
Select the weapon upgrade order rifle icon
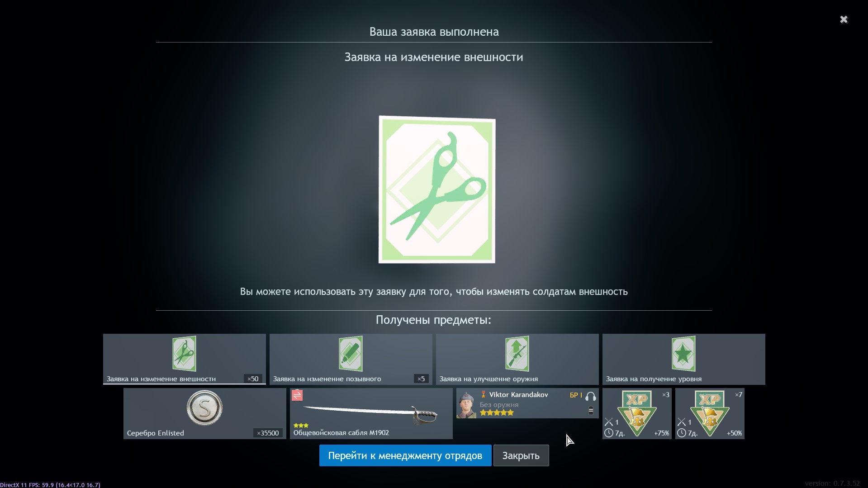(x=517, y=354)
